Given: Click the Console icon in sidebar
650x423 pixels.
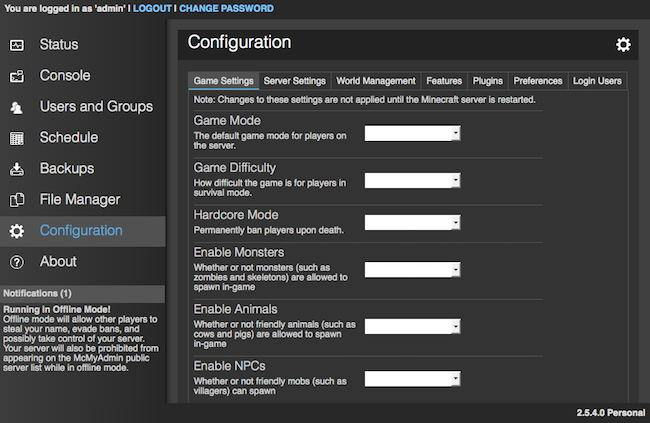Looking at the screenshot, I should (17, 76).
